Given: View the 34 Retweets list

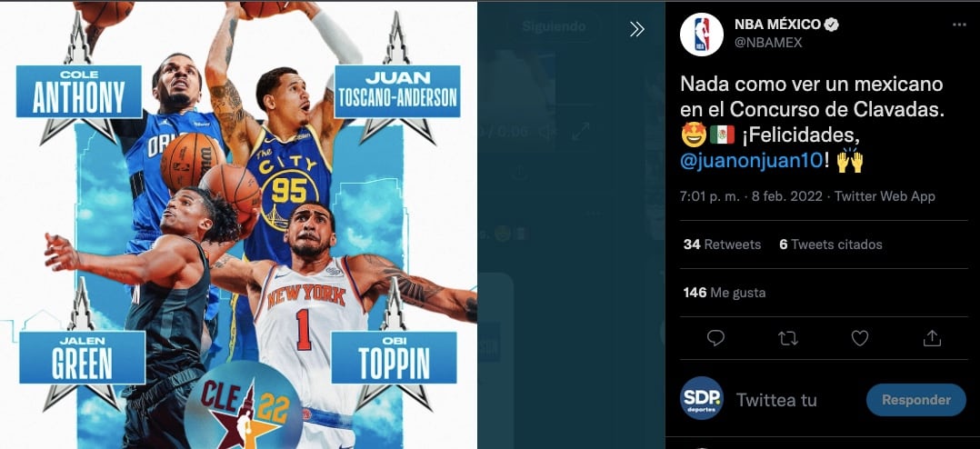Looking at the screenshot, I should [x=722, y=244].
